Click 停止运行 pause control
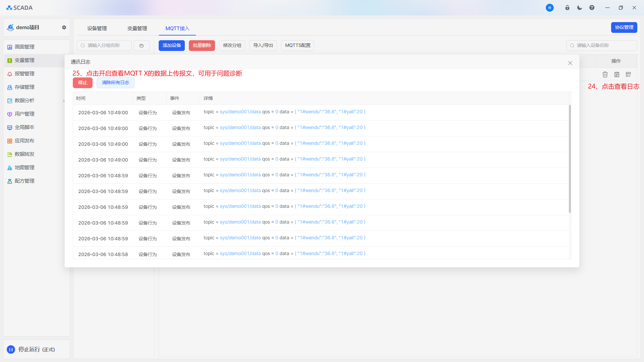The image size is (644, 362). 11,350
